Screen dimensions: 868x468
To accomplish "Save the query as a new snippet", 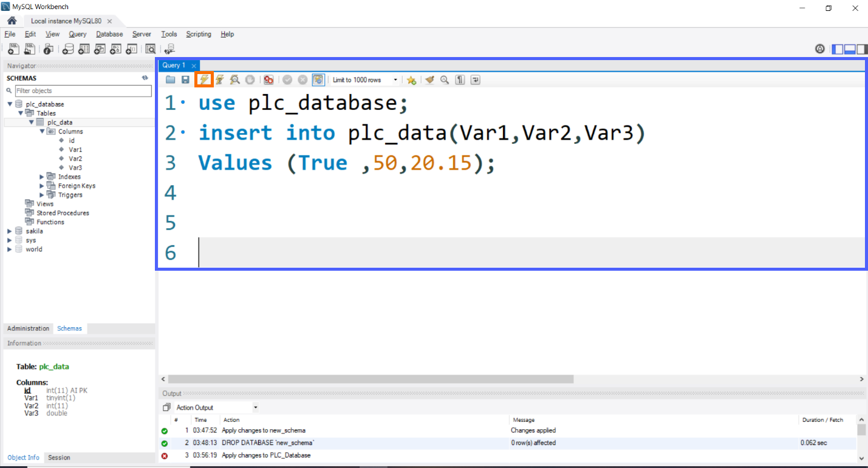I will pyautogui.click(x=412, y=80).
